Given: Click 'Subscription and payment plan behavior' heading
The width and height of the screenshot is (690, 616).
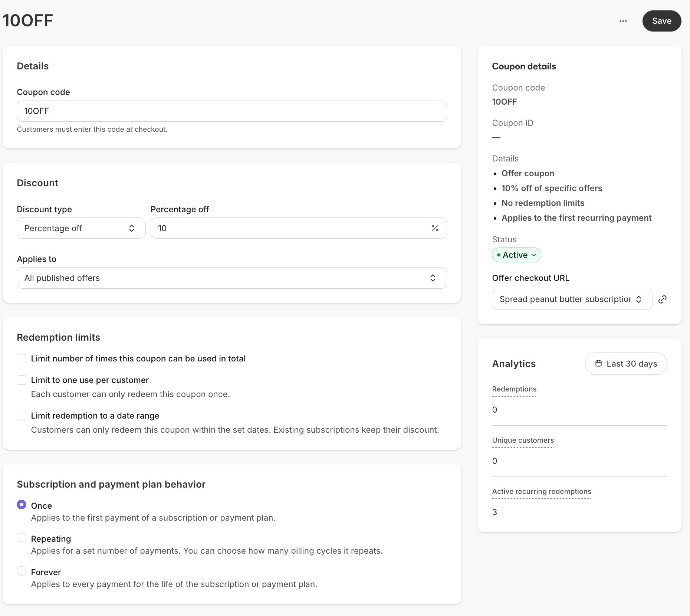Looking at the screenshot, I should pyautogui.click(x=111, y=485).
